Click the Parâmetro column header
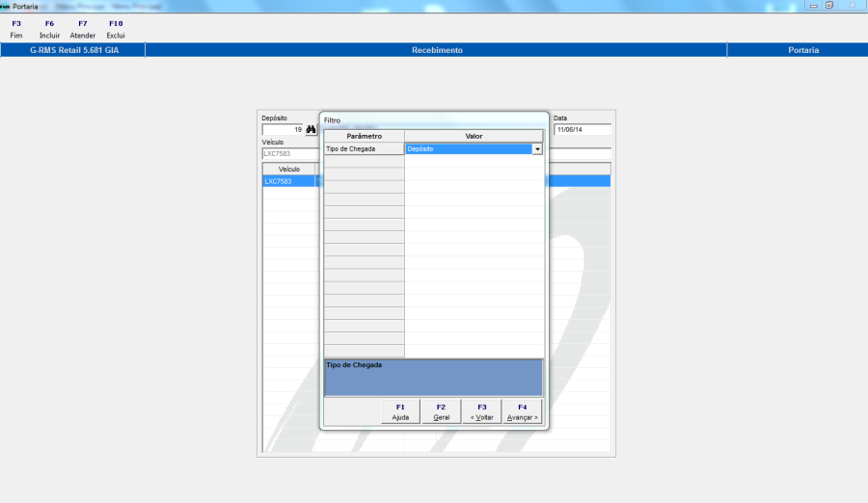The width and height of the screenshot is (868, 503). tap(364, 136)
